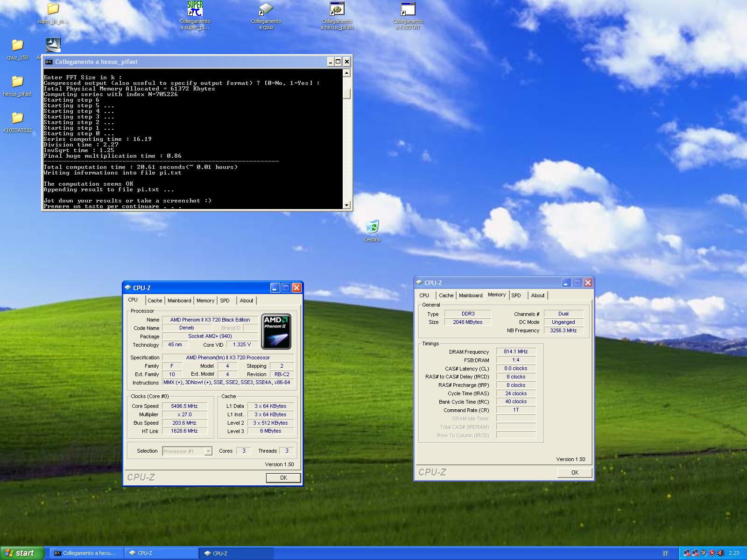Click the Revision value RB-C2
This screenshot has height=560, width=747.
pos(282,374)
